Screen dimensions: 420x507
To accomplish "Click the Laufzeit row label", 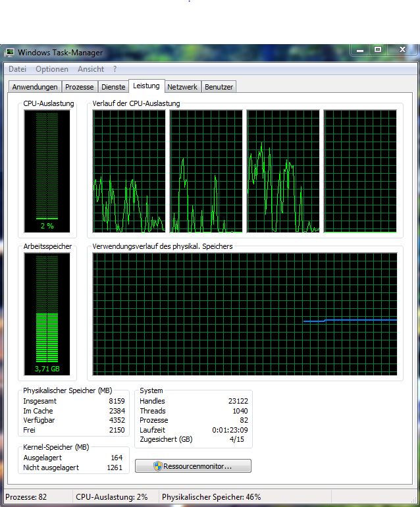I will (x=152, y=430).
